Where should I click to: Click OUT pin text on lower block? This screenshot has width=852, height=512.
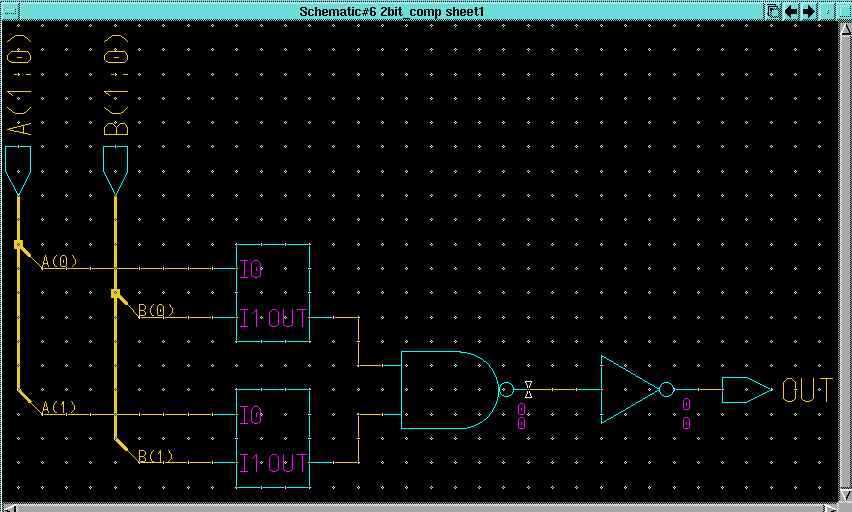point(287,464)
